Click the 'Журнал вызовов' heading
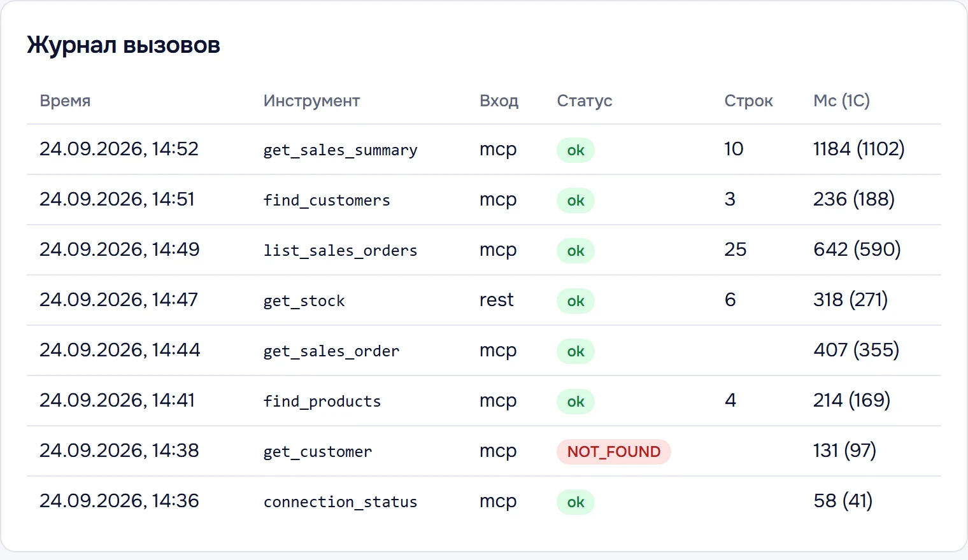The height and width of the screenshot is (560, 968). point(124,45)
